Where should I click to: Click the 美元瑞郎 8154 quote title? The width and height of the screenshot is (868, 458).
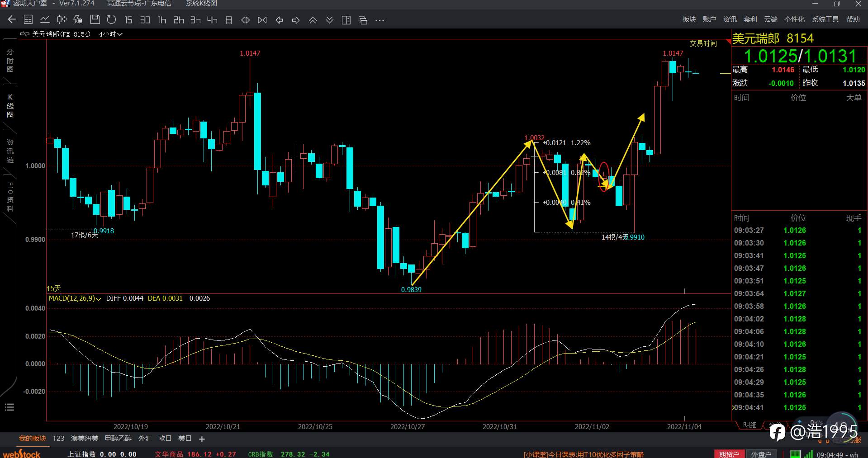tap(773, 38)
